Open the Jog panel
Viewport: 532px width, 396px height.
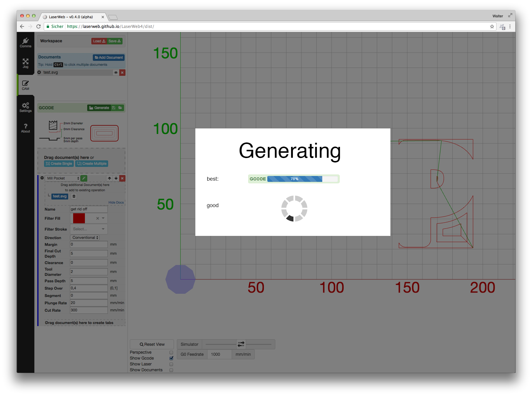(x=26, y=63)
